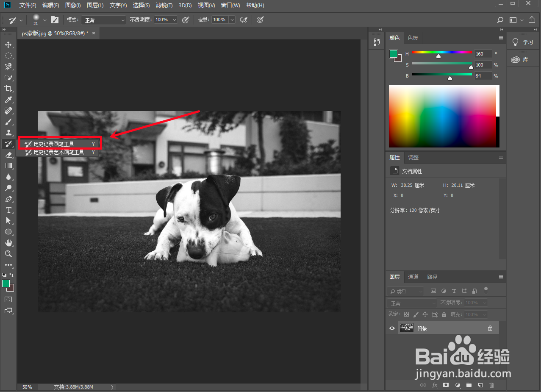The image size is (541, 392).
Task: Click the brightness B value field
Action: (x=483, y=76)
